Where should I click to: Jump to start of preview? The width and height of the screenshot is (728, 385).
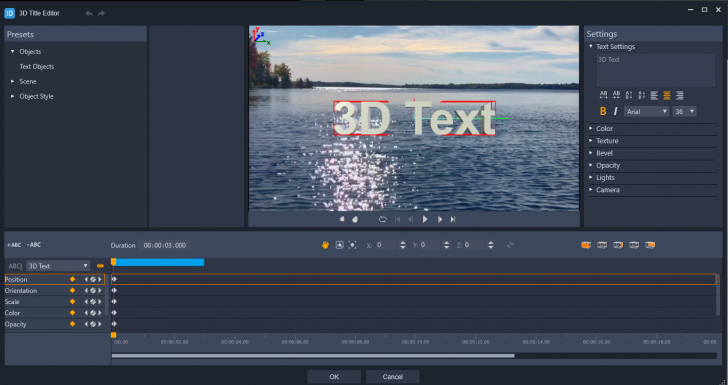coord(397,219)
